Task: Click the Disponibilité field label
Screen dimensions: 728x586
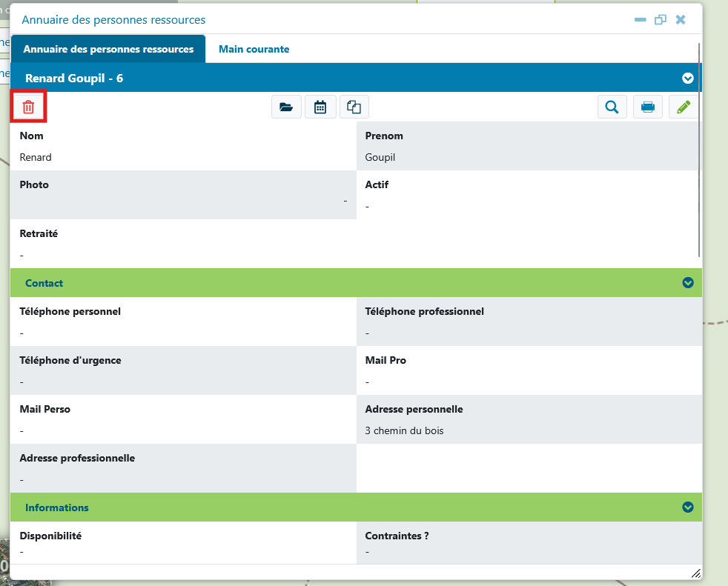Action: tap(50, 536)
